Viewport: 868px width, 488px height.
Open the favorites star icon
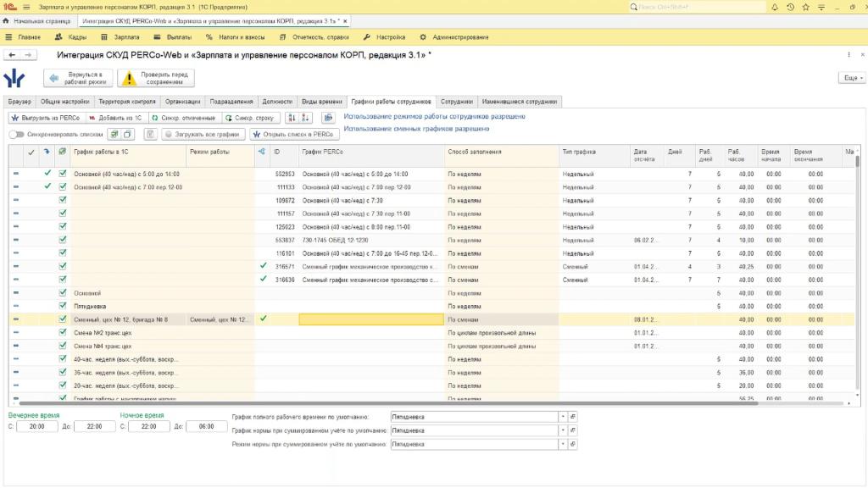pyautogui.click(x=805, y=7)
